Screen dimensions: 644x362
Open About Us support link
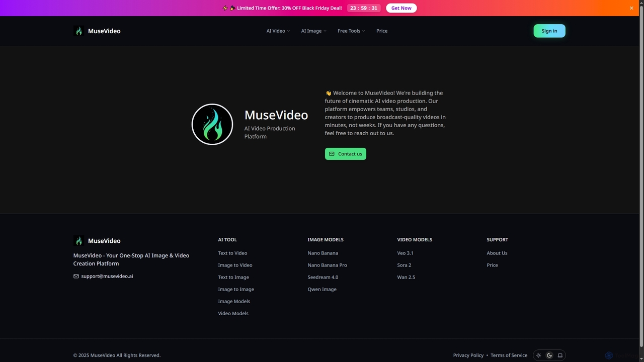[x=497, y=253]
